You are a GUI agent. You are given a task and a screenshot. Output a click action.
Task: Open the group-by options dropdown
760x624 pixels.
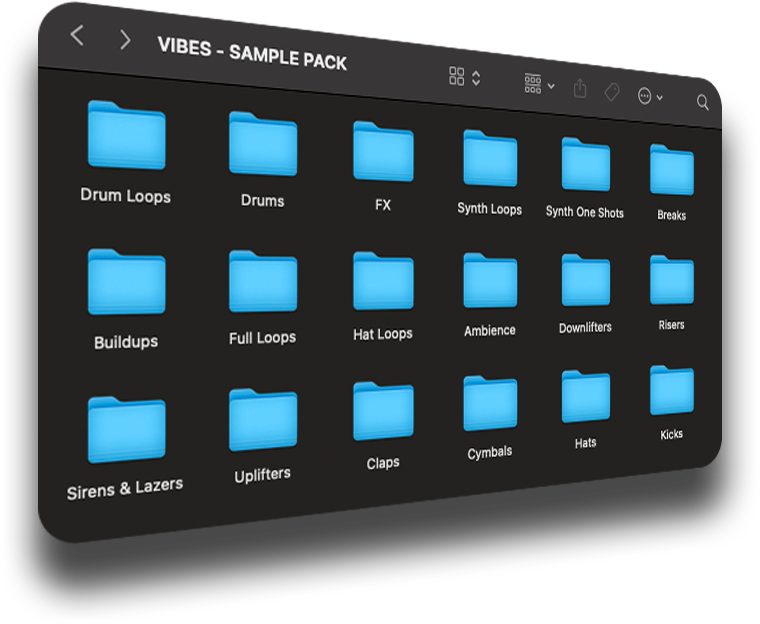pos(539,84)
